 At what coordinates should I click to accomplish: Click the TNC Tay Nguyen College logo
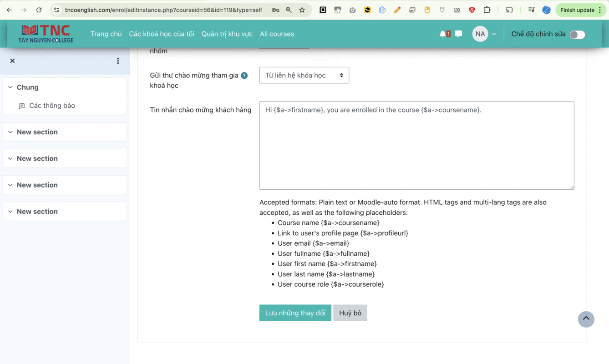[46, 34]
